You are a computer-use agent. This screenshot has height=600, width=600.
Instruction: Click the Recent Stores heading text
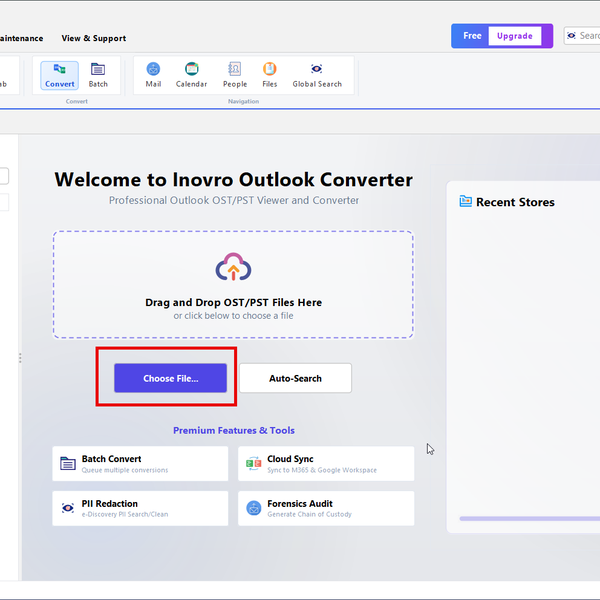515,202
